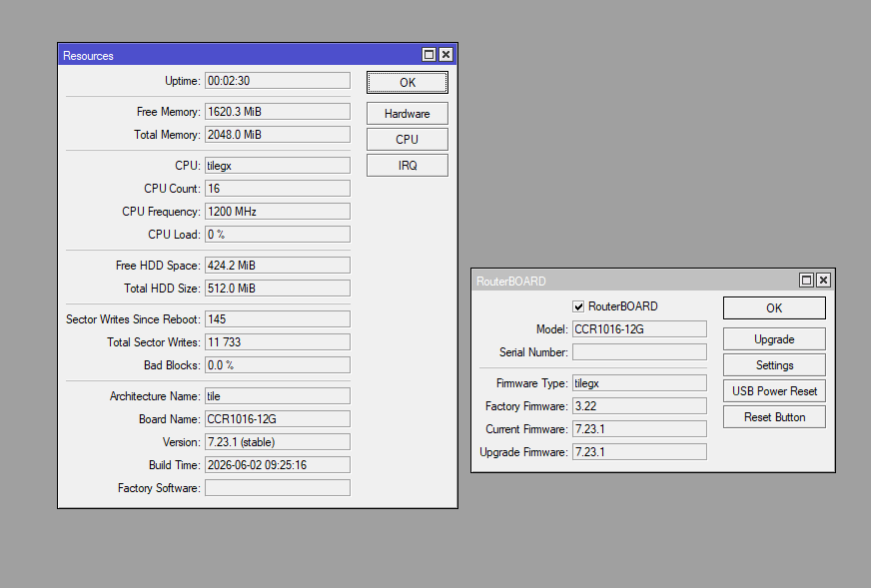Screen dimensions: 871x588
Task: Uncheck the RouterBOARD checkbox
Action: (578, 306)
